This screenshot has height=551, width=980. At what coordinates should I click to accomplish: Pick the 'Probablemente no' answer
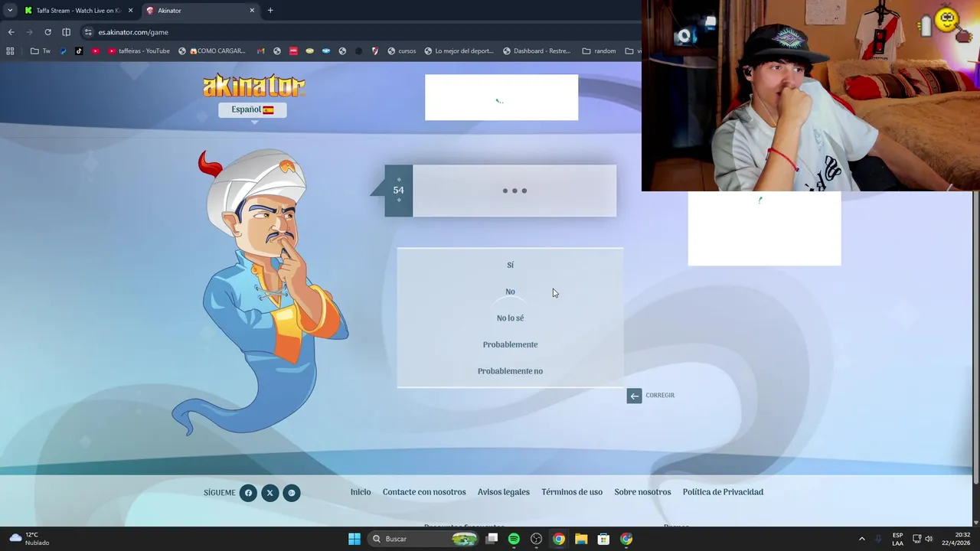[510, 371]
